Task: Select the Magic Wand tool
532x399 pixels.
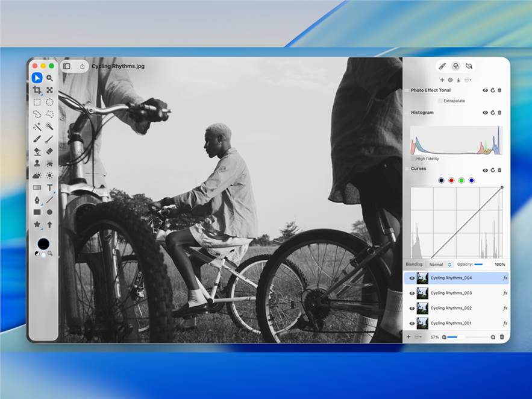Action: tap(37, 127)
